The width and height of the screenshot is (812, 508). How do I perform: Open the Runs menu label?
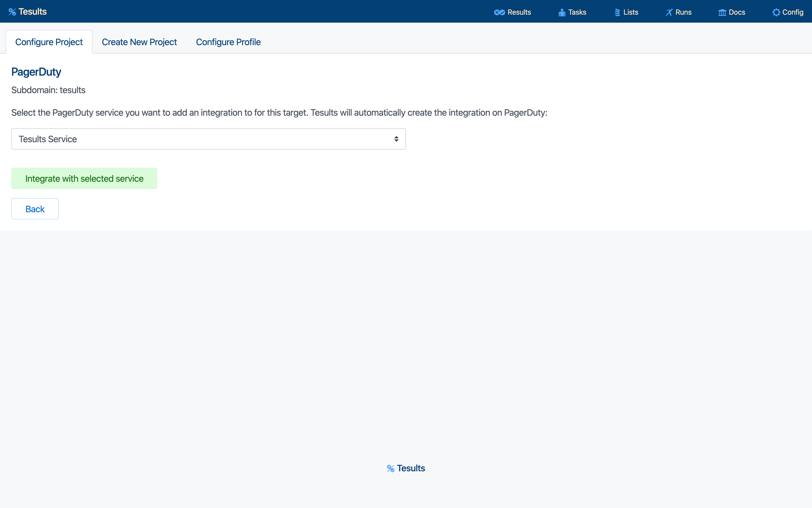click(x=683, y=12)
